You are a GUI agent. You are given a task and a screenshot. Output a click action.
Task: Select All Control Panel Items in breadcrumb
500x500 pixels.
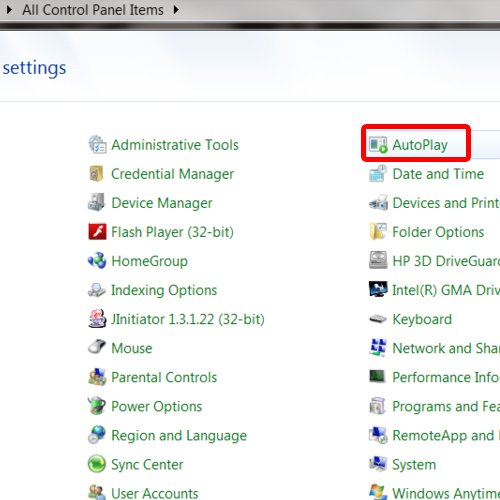tap(93, 10)
